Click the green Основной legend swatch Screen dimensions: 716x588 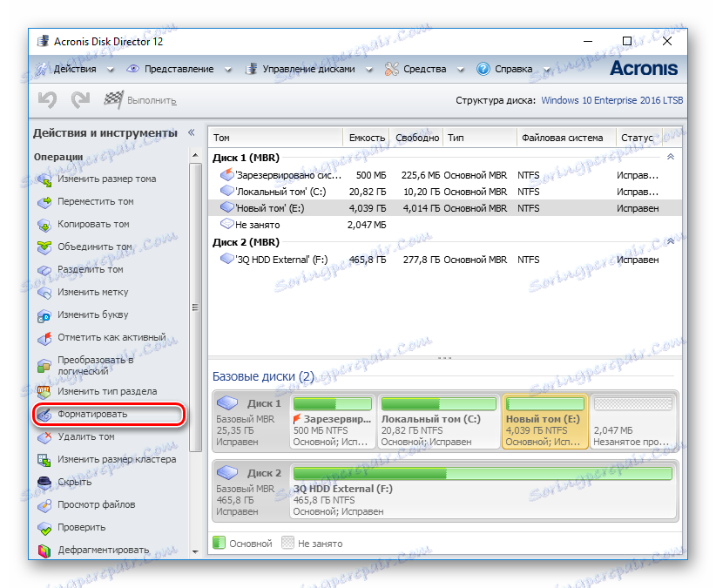(x=218, y=542)
